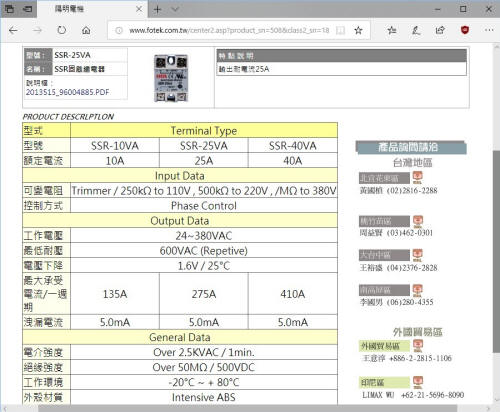Click the -20°C ~ + 80°C cell
Screen dimensions: 500x412
[204, 382]
